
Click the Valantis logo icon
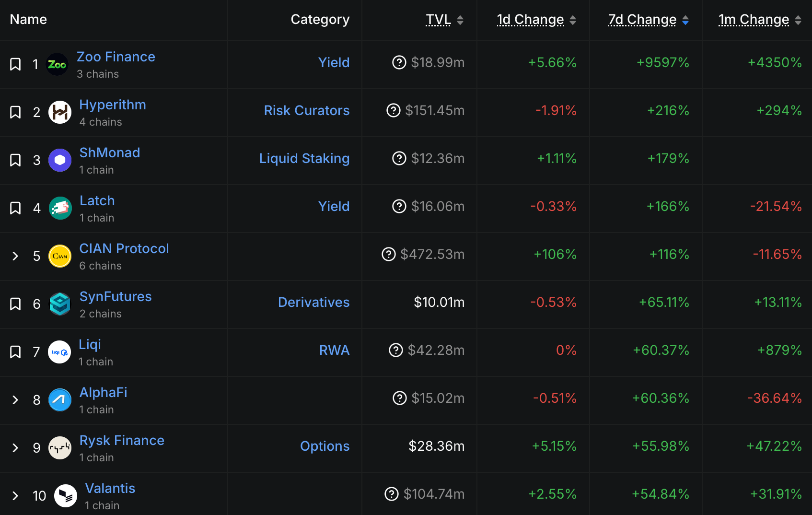coord(66,496)
